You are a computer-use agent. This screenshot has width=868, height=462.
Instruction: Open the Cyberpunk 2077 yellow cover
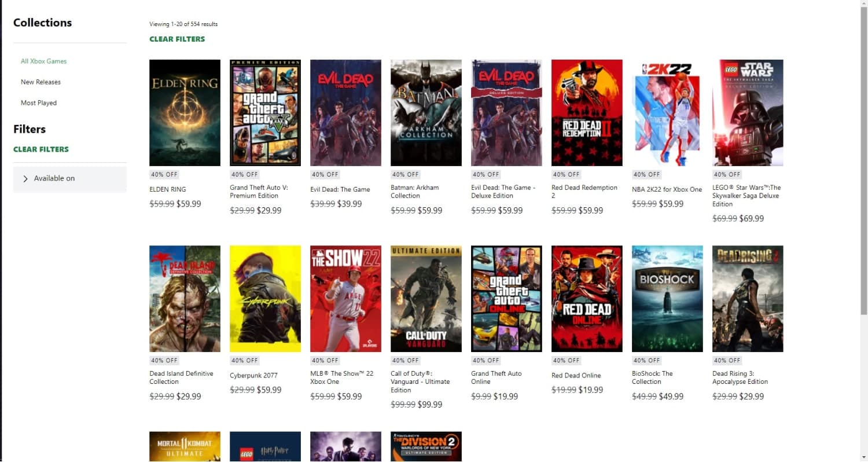click(x=265, y=299)
